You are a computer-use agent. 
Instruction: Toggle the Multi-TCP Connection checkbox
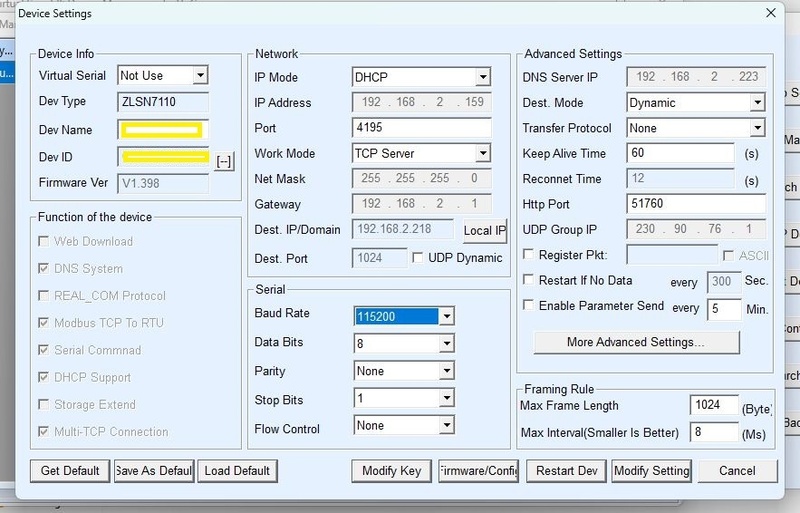click(x=44, y=431)
